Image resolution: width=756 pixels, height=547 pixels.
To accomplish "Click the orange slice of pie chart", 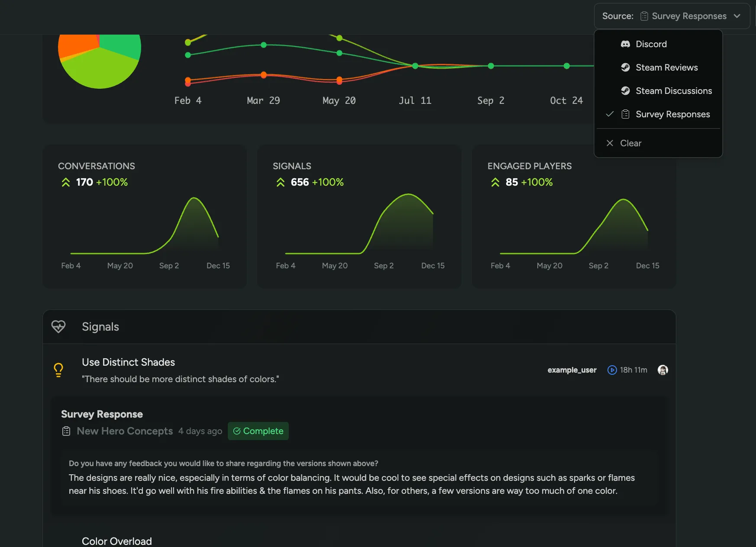I will pos(76,45).
